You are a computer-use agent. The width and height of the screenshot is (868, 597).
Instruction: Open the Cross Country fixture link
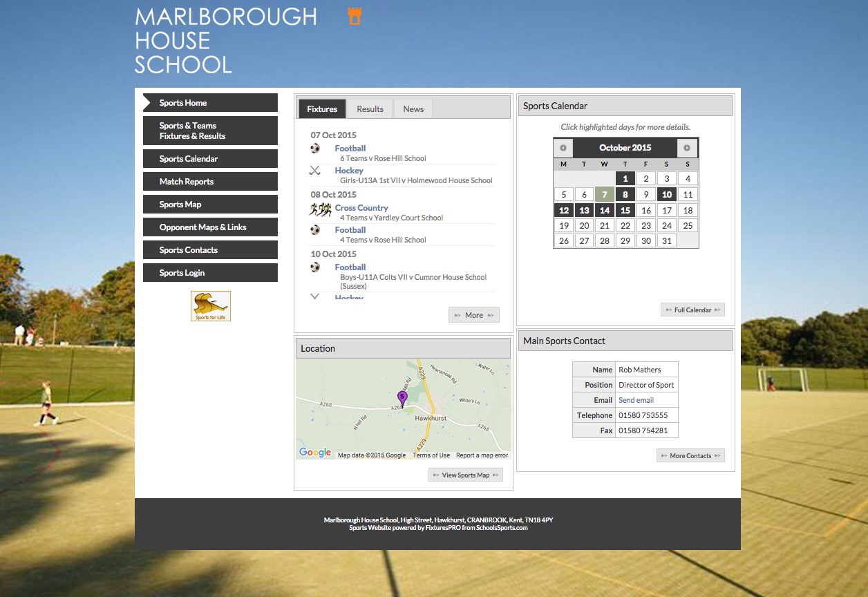pos(361,208)
